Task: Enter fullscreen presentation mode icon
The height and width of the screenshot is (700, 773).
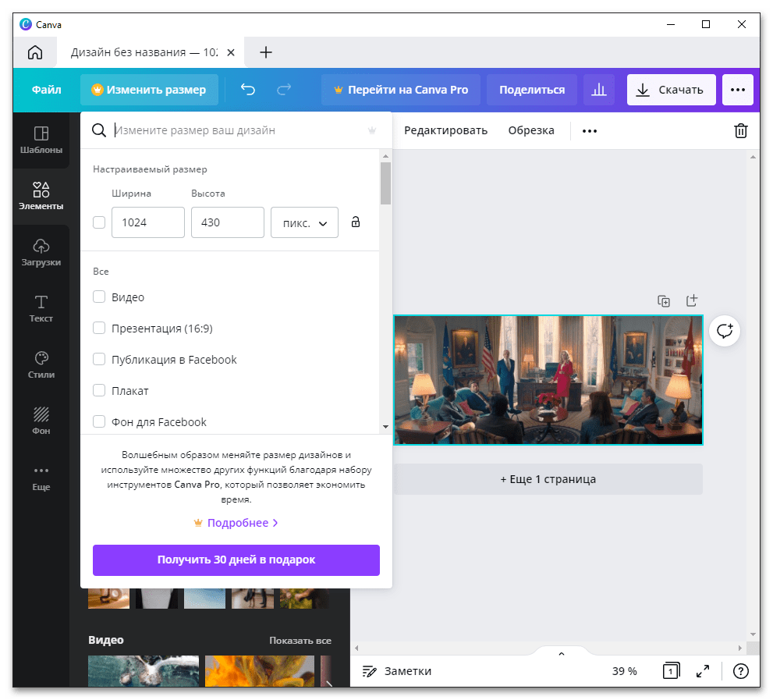Action: point(703,671)
